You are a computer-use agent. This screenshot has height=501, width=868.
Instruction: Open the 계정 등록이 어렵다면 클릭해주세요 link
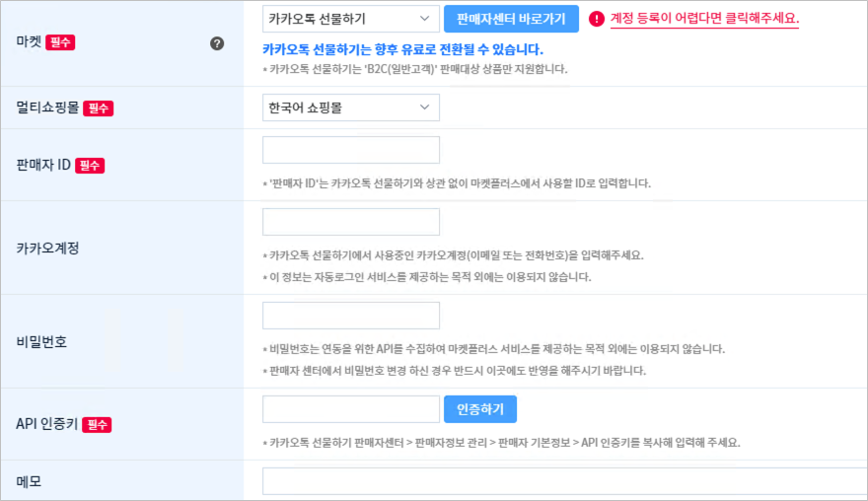(704, 19)
